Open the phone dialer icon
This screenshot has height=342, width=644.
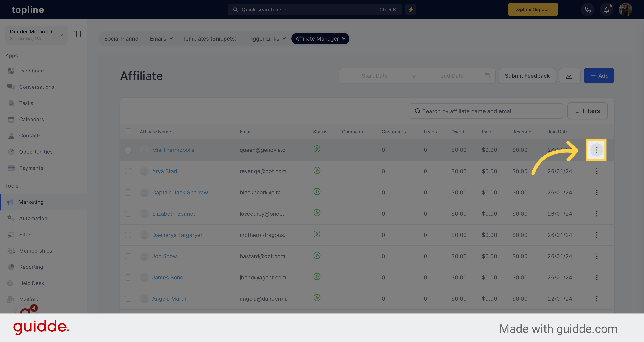coord(588,10)
